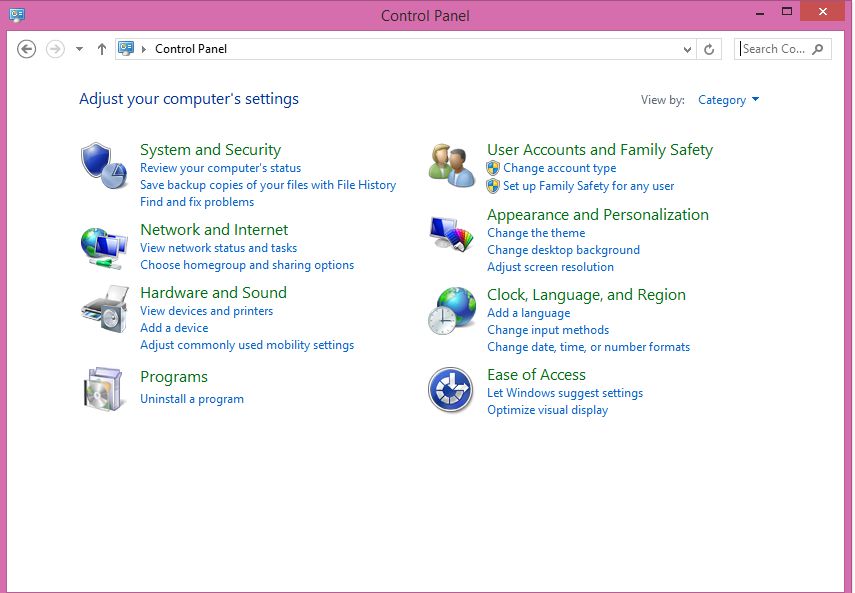This screenshot has height=593, width=855.
Task: Click Let Windows suggest settings
Action: tap(565, 393)
